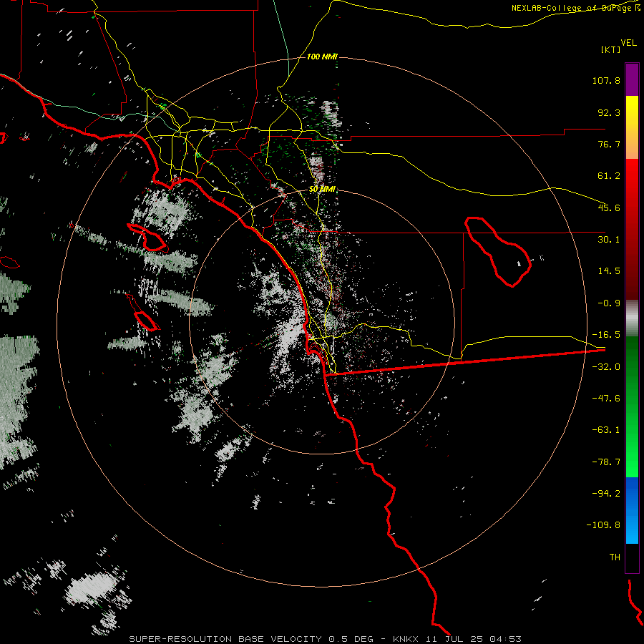Screen dimensions: 644x644
Task: Click the 61.2 velocity scale value
Action: (609, 176)
